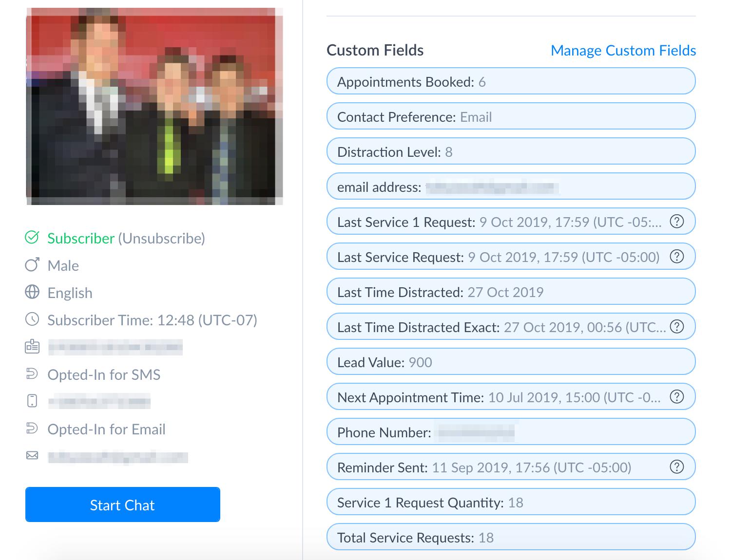Edit the Distraction Level field
The width and height of the screenshot is (731, 560).
pyautogui.click(x=511, y=151)
